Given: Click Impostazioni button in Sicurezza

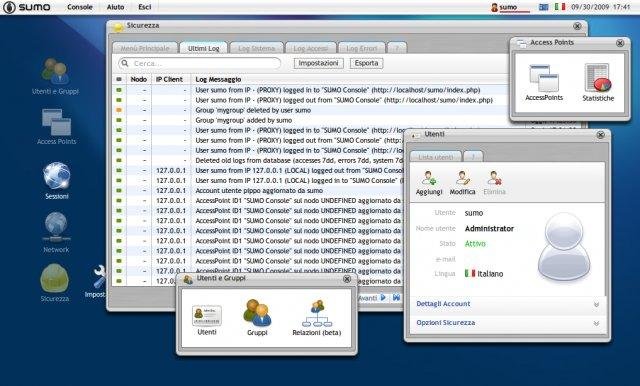Looking at the screenshot, I should pyautogui.click(x=318, y=63).
